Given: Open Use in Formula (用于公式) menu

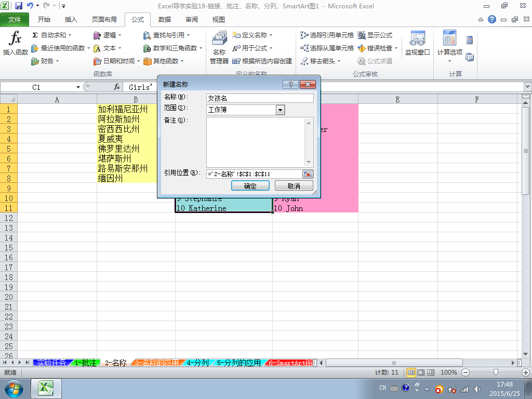Looking at the screenshot, I should (252, 48).
